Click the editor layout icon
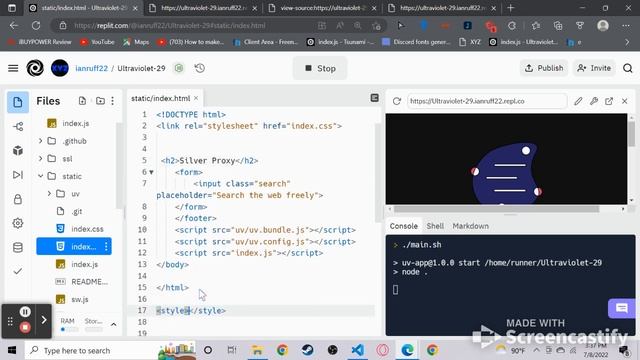Screen dimensions: 640x360 374,98
